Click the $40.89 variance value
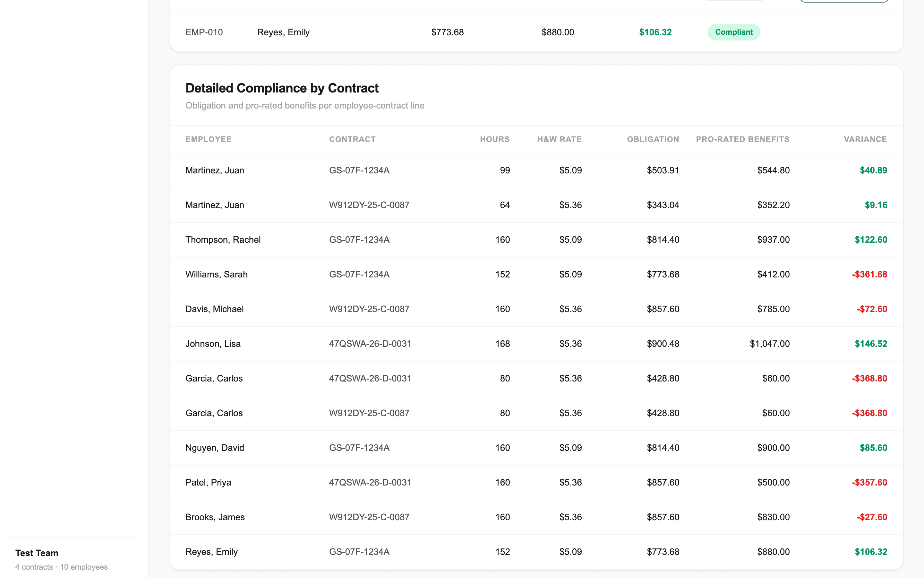Screen dimensions: 924x578 (873, 171)
